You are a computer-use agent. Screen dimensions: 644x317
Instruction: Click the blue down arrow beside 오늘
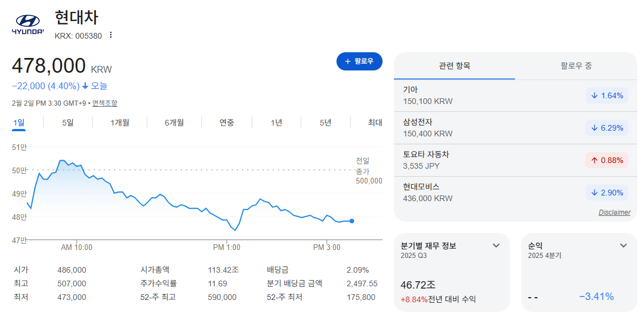point(85,86)
